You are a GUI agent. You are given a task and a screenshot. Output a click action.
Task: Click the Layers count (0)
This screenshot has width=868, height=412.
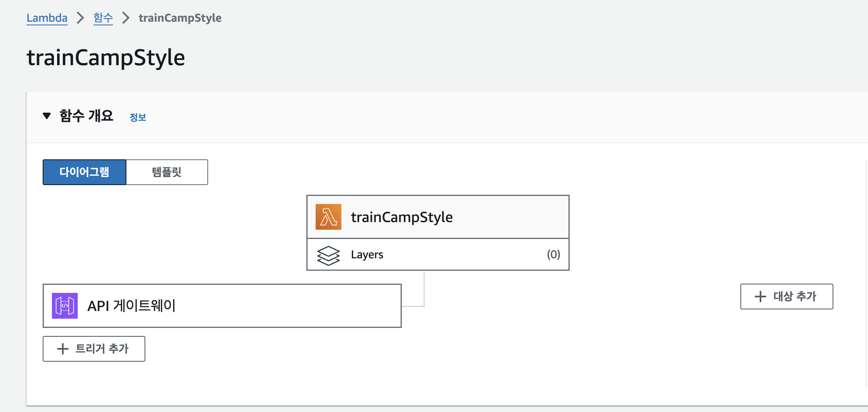553,254
